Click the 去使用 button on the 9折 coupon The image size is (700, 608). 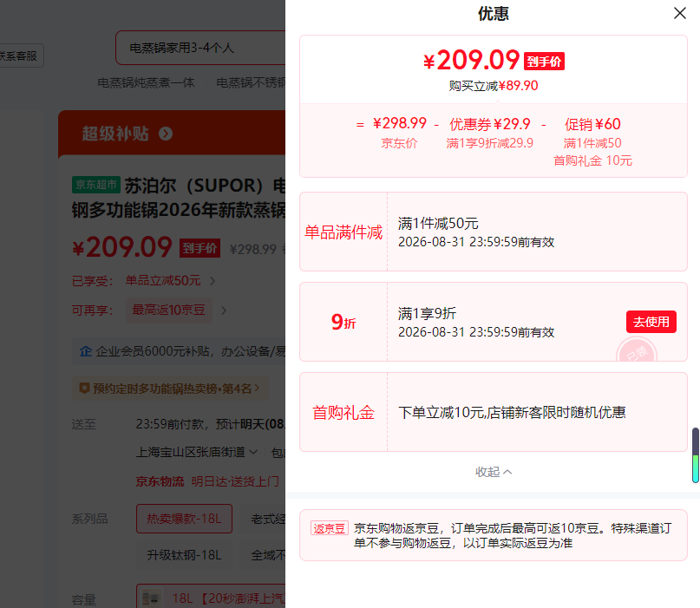click(x=651, y=322)
